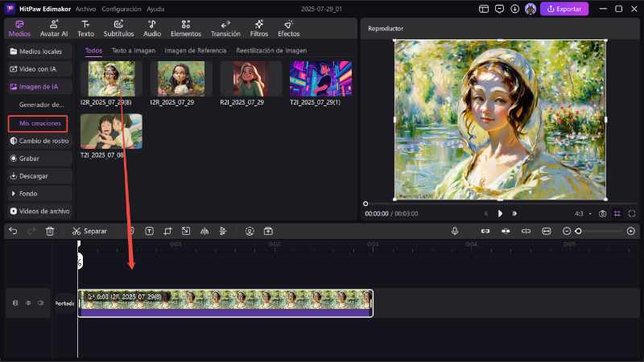
Task: Select the timeline crop tool
Action: tap(167, 231)
